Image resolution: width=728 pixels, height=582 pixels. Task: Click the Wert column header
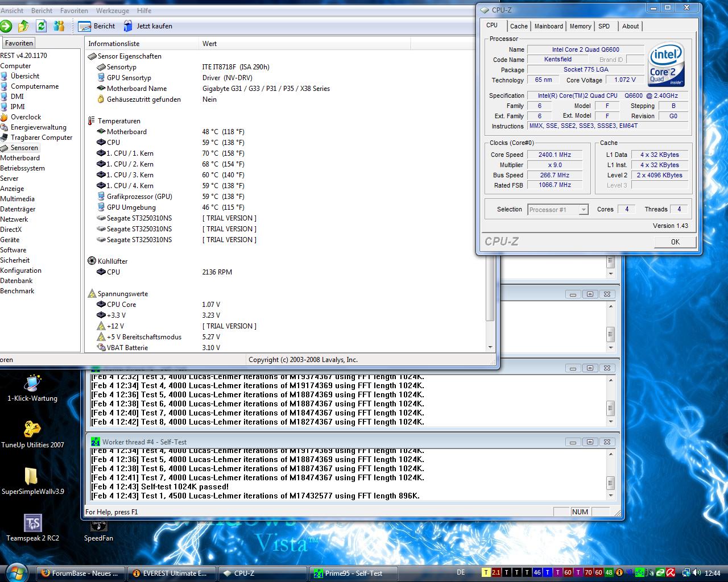point(304,44)
